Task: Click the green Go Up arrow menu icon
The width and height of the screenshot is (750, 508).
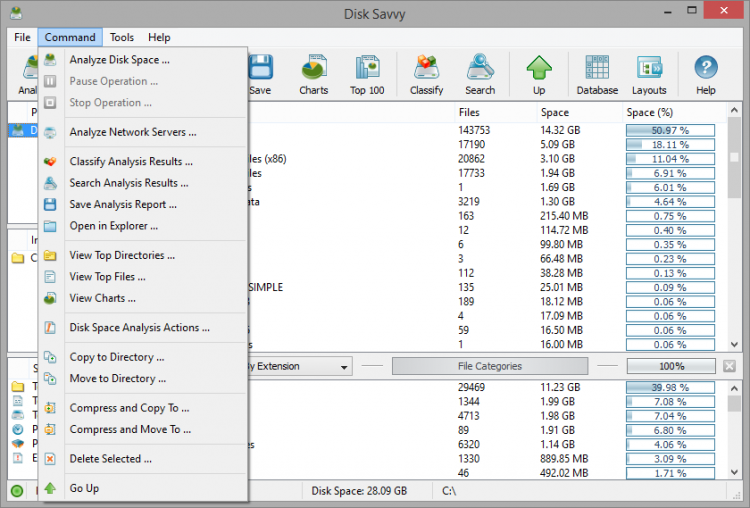Action: [50, 488]
